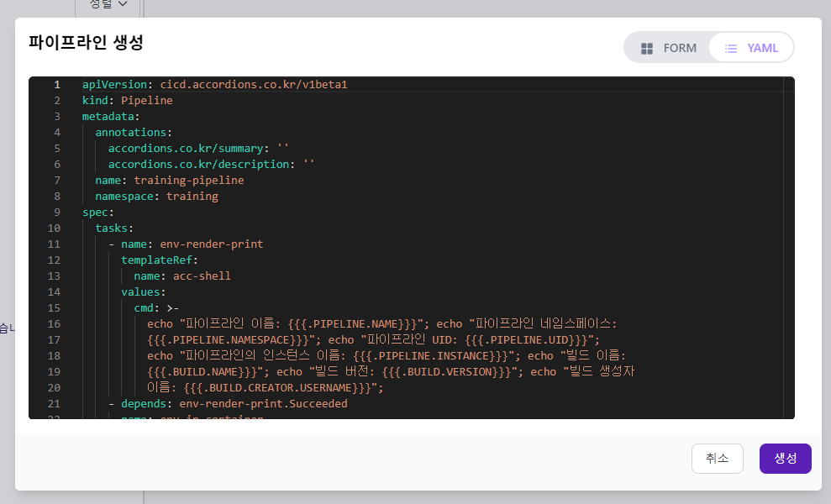Click line number 15 in the gutter
Screen dimensions: 831x504
coord(54,307)
